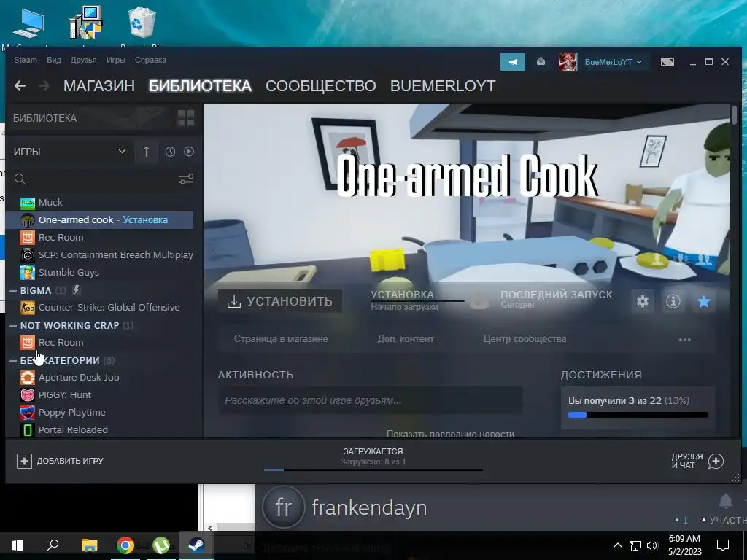Open the Вид menu
Image resolution: width=747 pixels, height=560 pixels.
coord(54,60)
